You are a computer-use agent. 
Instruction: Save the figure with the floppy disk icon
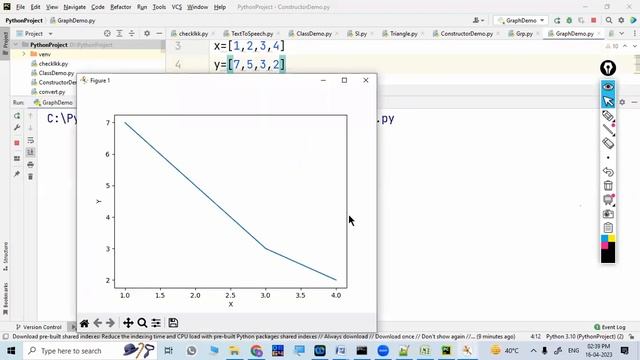173,323
